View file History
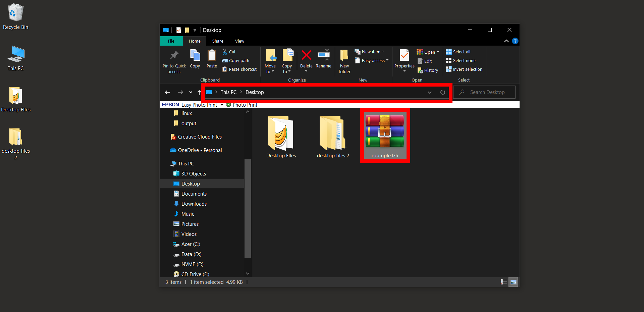The width and height of the screenshot is (644, 312). point(428,70)
